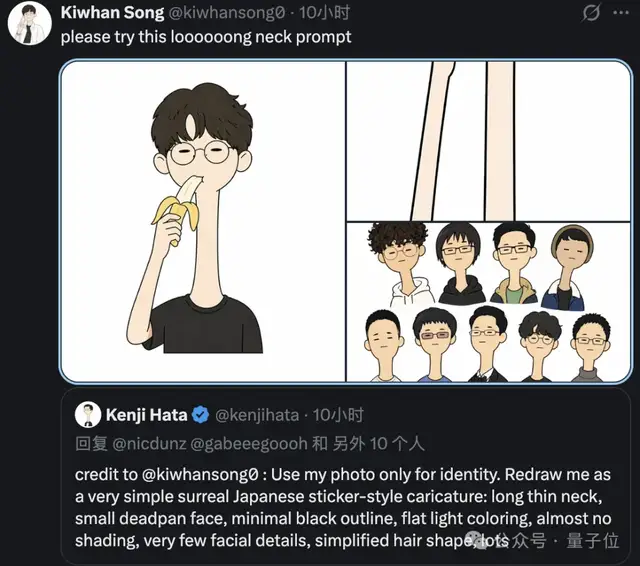Open the banana-eating caricature image

(203, 220)
